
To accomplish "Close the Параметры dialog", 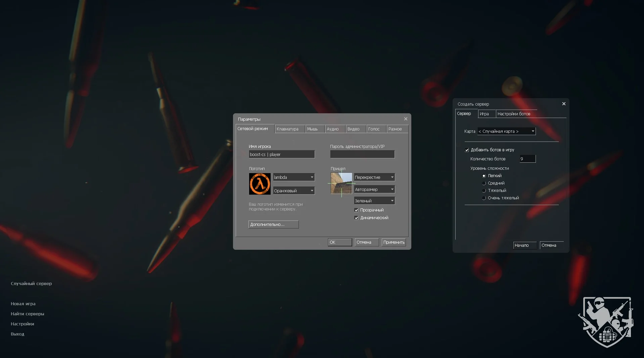I will coord(406,119).
